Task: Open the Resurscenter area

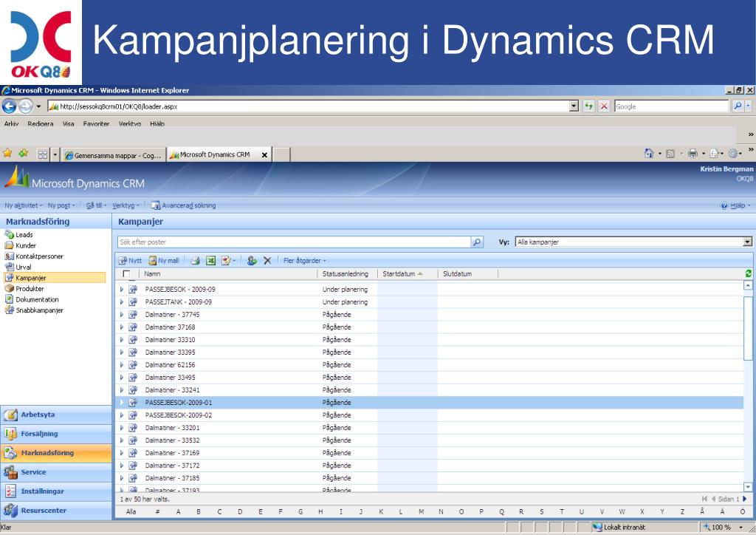Action: tap(56, 511)
